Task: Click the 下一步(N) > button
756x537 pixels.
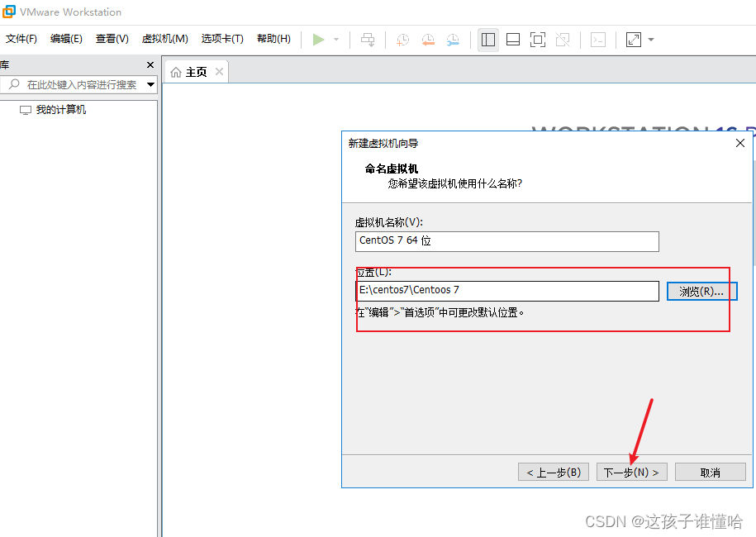Action: [x=631, y=472]
